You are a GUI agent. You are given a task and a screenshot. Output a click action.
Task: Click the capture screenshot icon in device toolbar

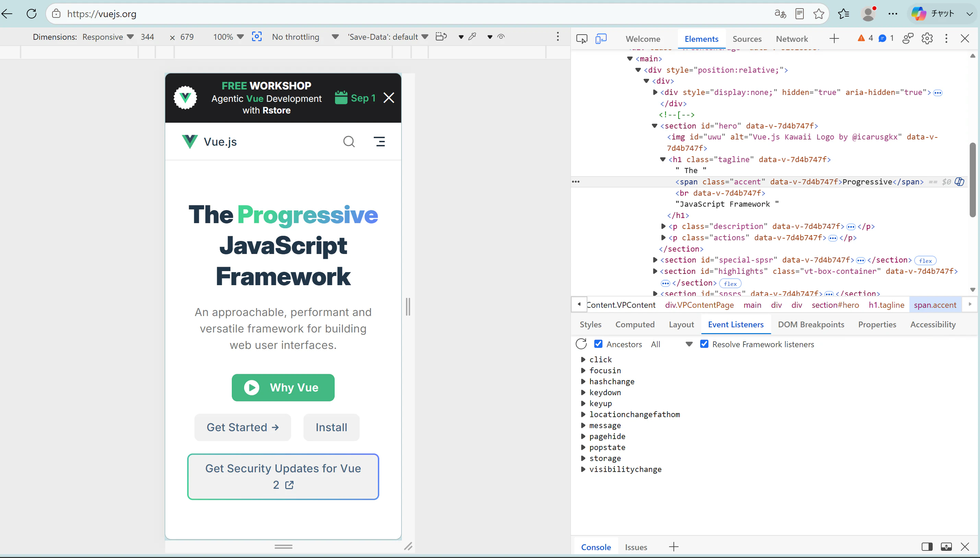click(x=256, y=37)
